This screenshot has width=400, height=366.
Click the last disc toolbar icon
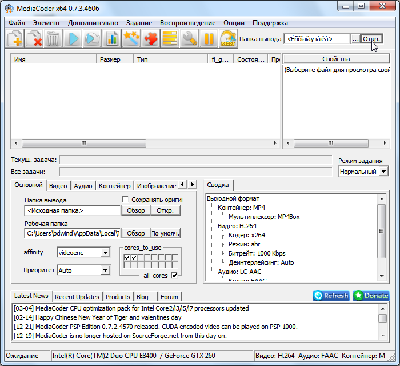228,39
